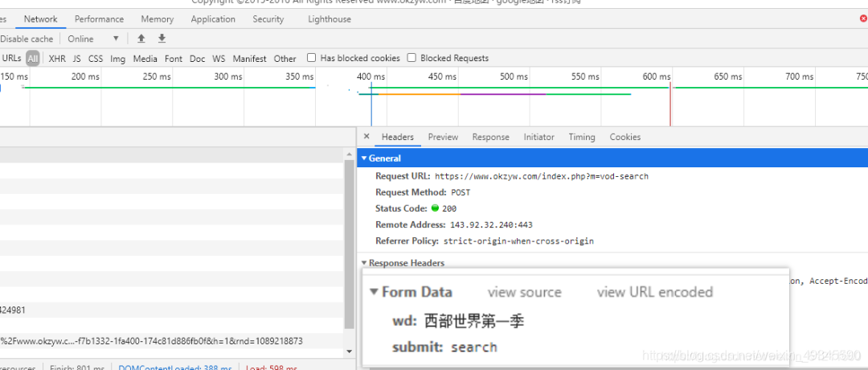Filter requests by Img
The height and width of the screenshot is (370, 868).
[118, 58]
